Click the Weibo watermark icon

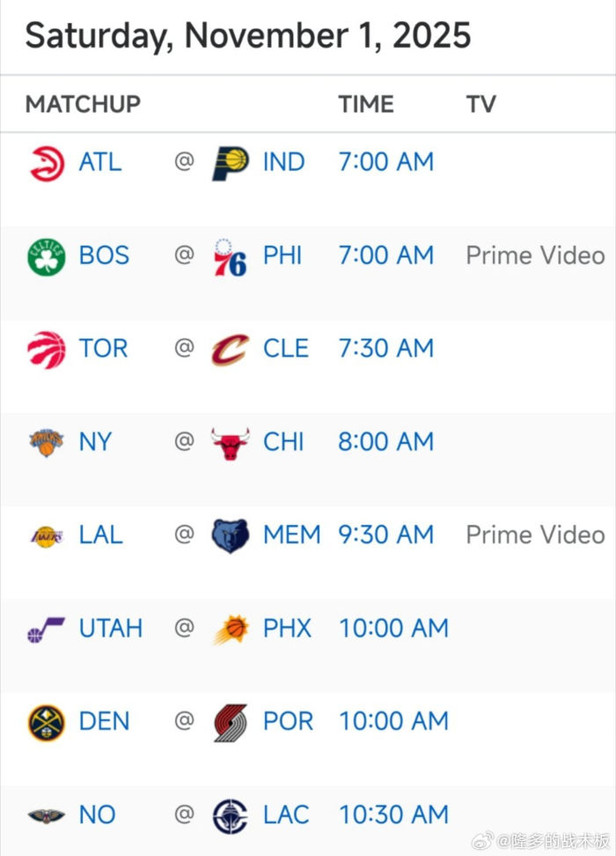click(x=482, y=843)
